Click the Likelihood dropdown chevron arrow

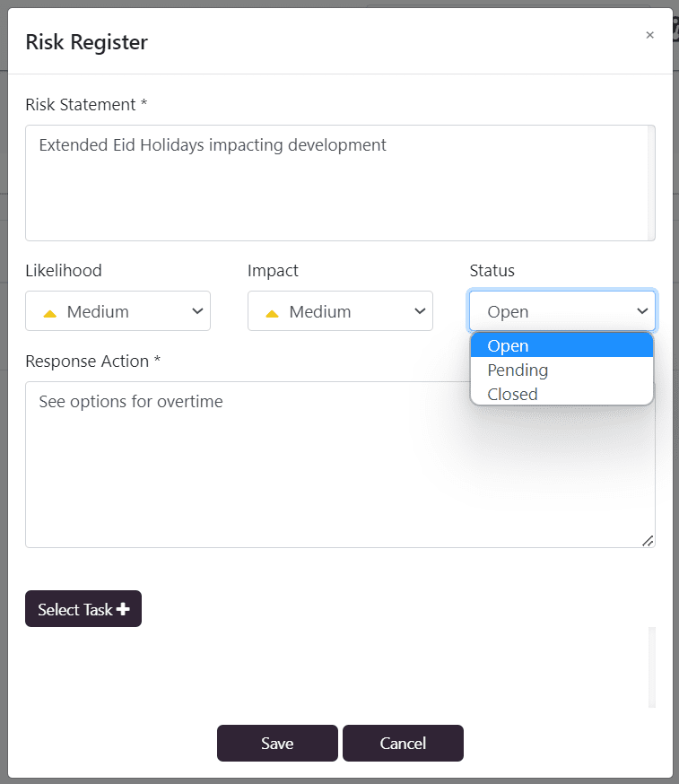[197, 311]
